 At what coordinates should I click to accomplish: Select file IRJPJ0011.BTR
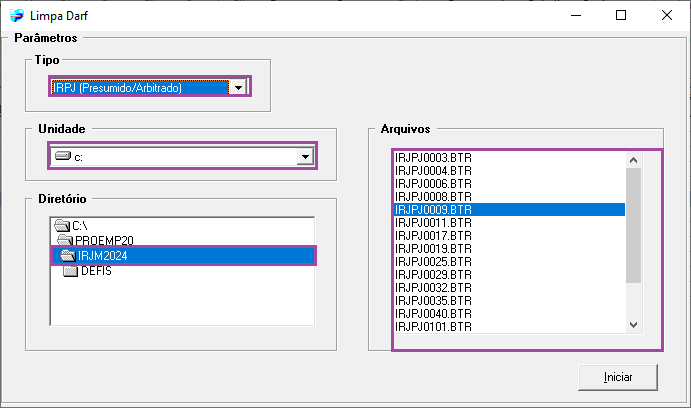click(509, 223)
